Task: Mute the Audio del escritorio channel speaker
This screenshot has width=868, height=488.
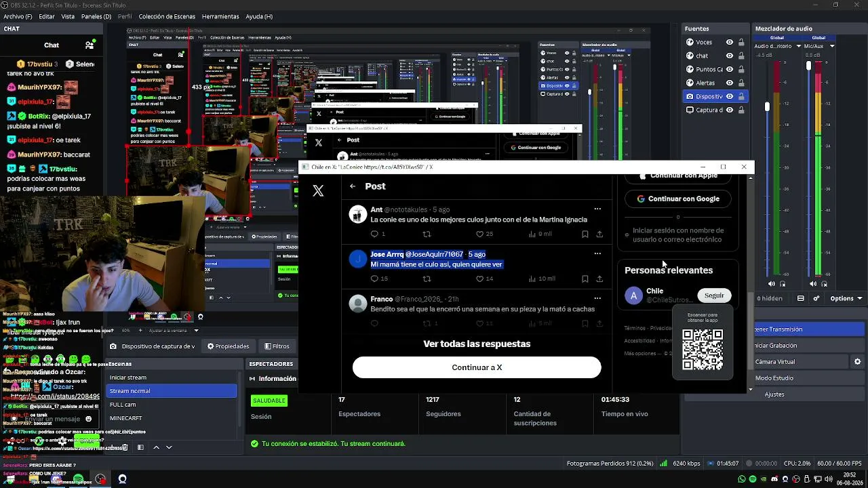Action: (772, 284)
